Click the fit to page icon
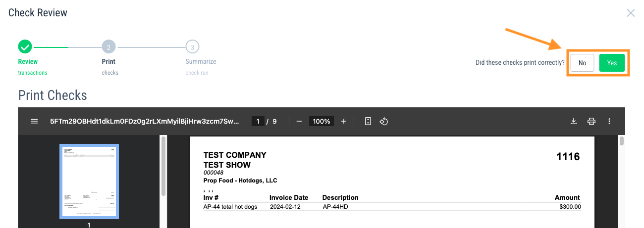This screenshot has width=644, height=228. 368,121
